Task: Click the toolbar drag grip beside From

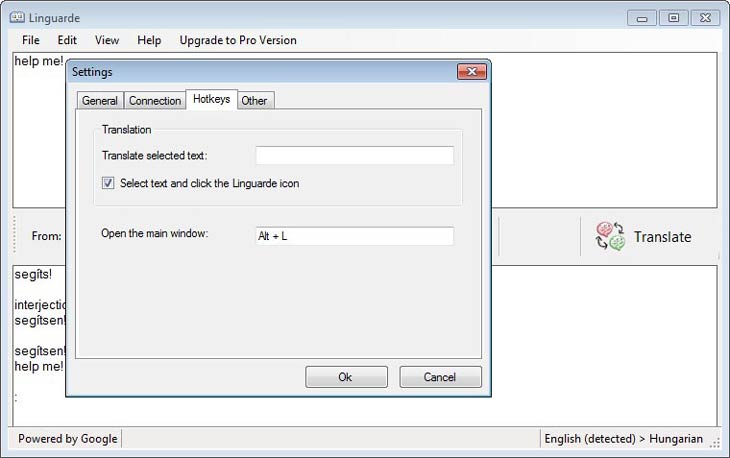Action: coord(14,235)
